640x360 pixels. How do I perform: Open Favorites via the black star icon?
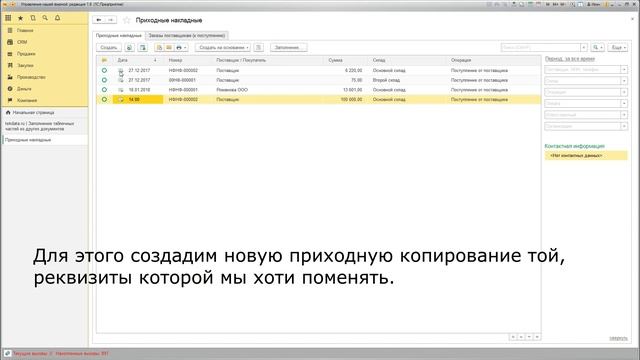pos(20,18)
